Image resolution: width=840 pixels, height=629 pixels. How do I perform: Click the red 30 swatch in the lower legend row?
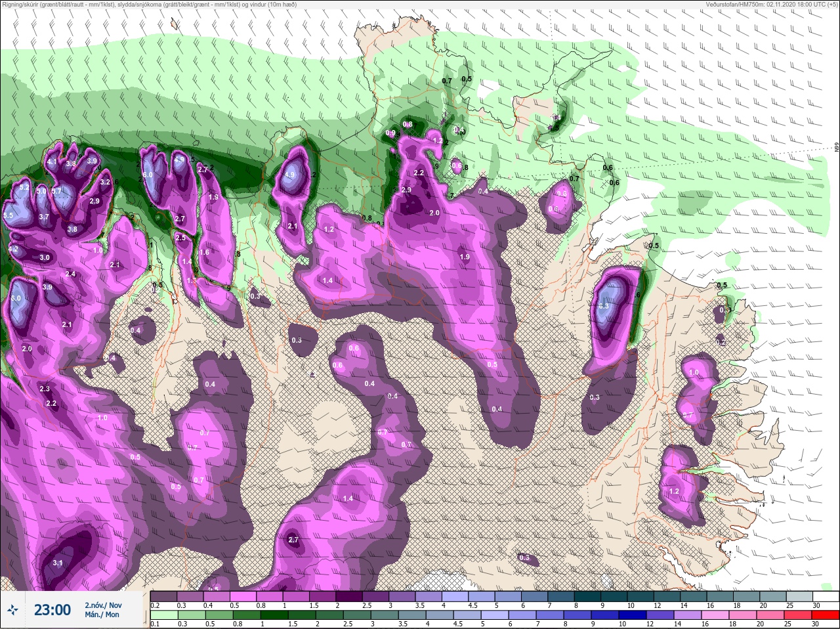point(826,615)
